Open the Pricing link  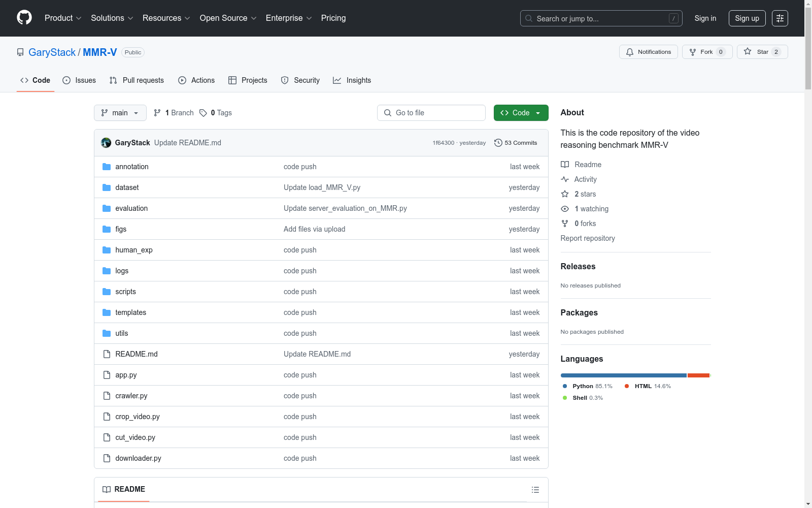[x=333, y=18]
